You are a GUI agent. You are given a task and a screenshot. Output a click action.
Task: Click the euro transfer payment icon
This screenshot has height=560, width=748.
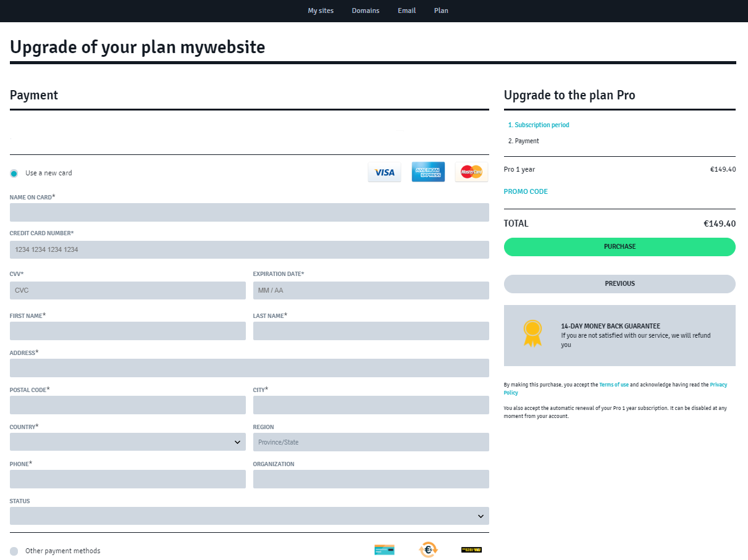point(428,550)
